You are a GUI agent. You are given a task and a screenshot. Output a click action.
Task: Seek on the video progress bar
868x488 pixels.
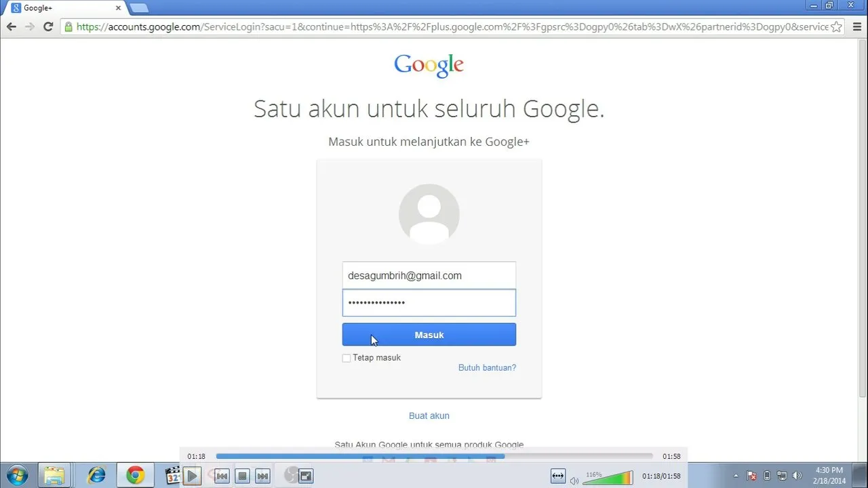coord(434,456)
